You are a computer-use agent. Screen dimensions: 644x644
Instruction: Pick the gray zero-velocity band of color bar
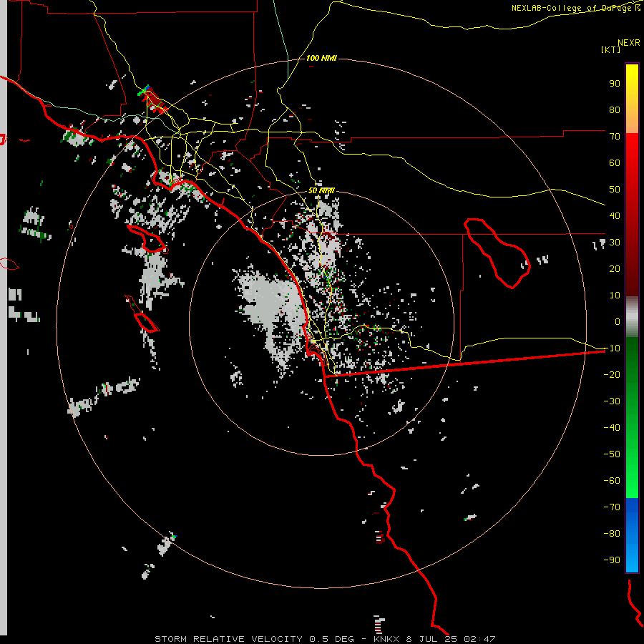pyautogui.click(x=632, y=317)
